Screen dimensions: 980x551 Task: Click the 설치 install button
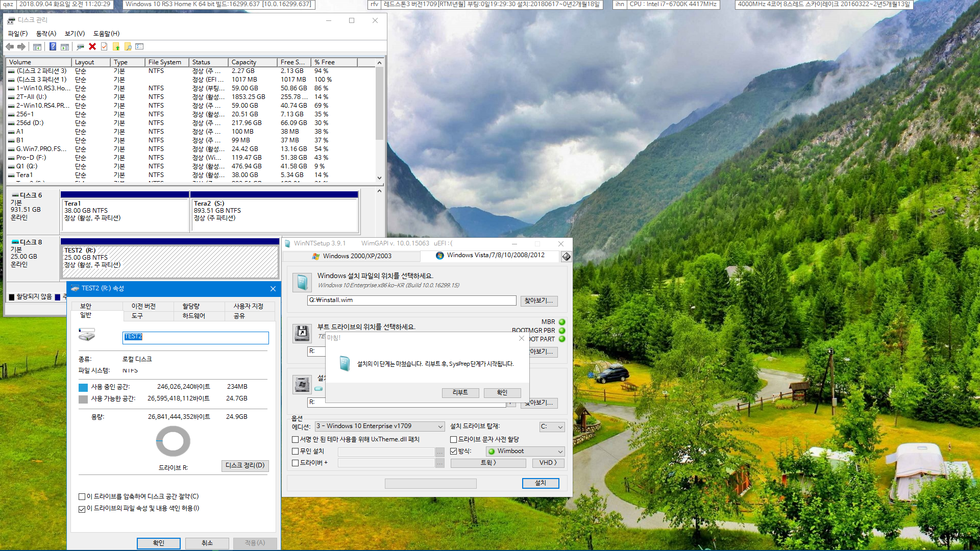click(x=541, y=483)
